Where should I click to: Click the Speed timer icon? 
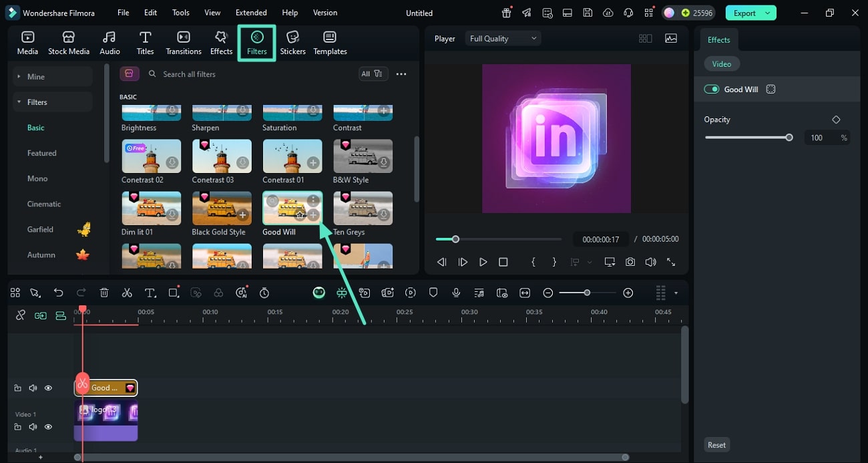pos(264,293)
